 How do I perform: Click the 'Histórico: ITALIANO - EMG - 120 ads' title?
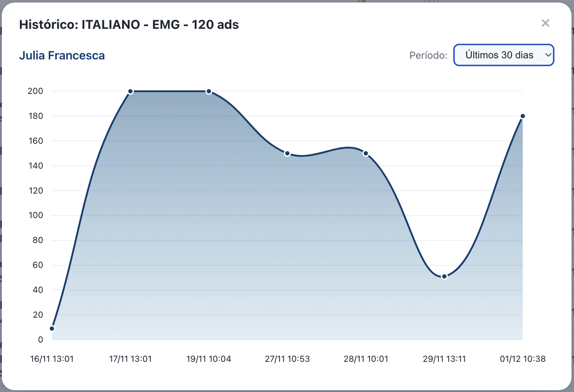pyautogui.click(x=130, y=25)
